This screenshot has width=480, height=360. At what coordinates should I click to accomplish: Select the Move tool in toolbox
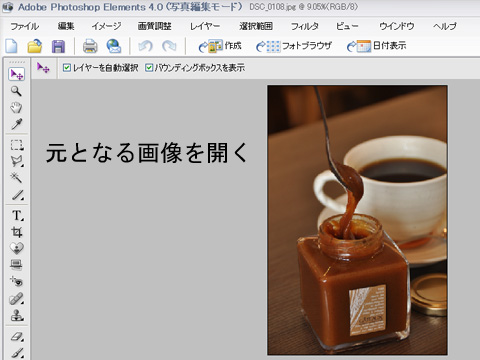(x=16, y=74)
